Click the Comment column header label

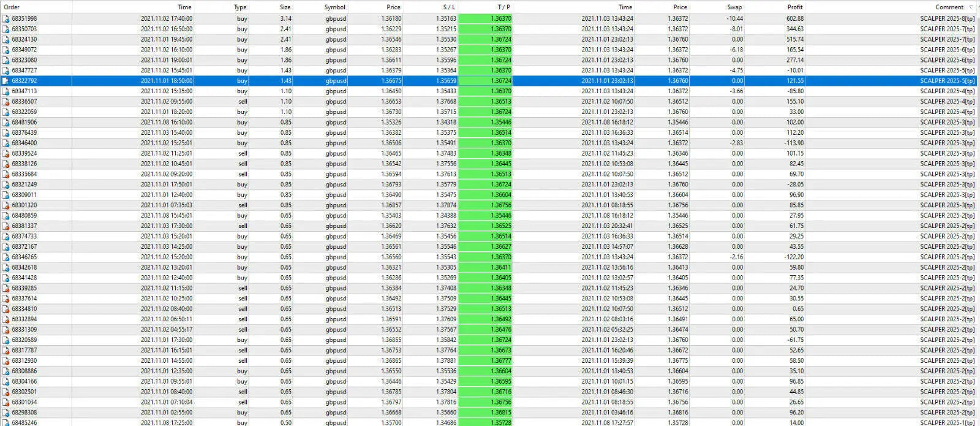point(949,7)
